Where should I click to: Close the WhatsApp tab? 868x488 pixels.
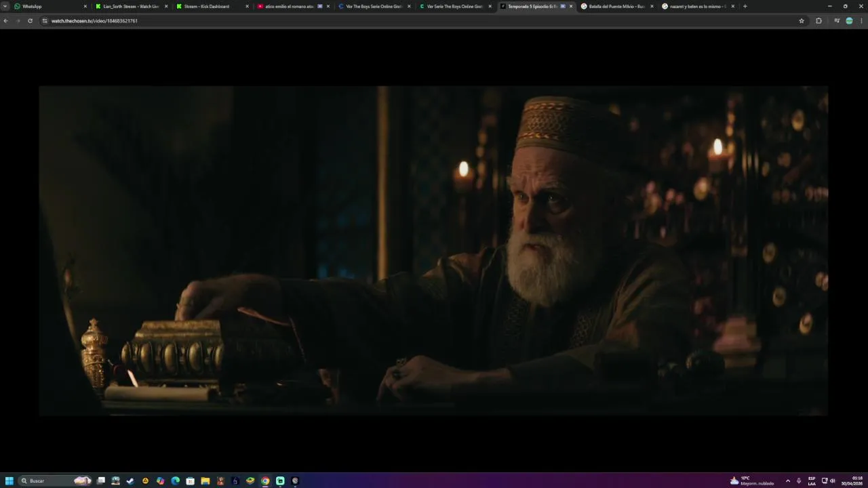[85, 6]
